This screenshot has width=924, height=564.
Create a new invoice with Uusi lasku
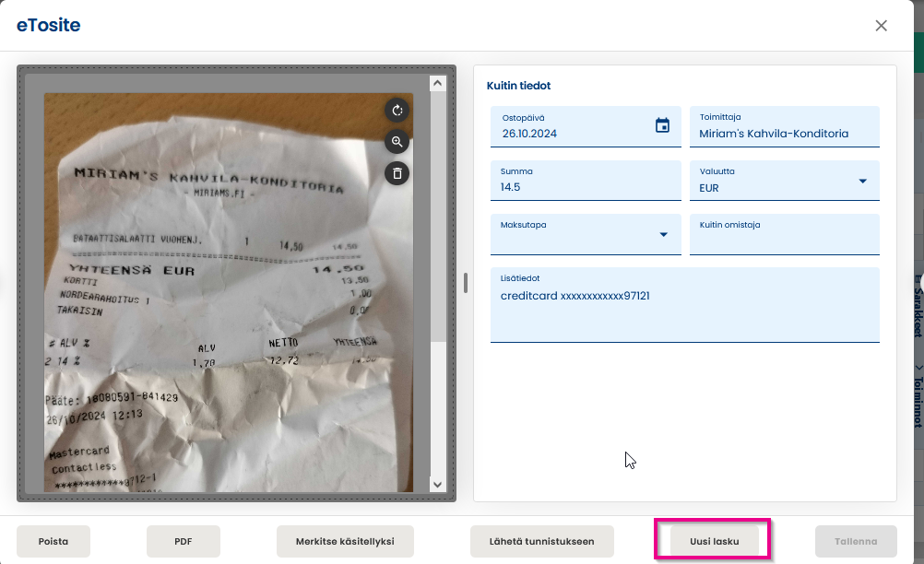coord(715,541)
